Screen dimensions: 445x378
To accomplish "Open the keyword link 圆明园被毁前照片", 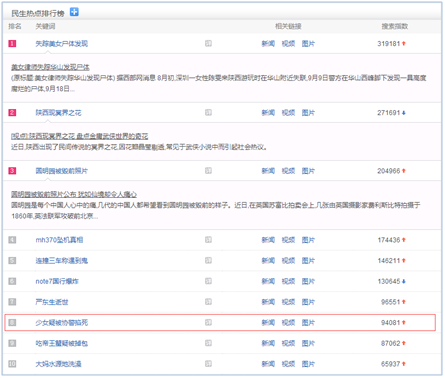I will tap(61, 171).
